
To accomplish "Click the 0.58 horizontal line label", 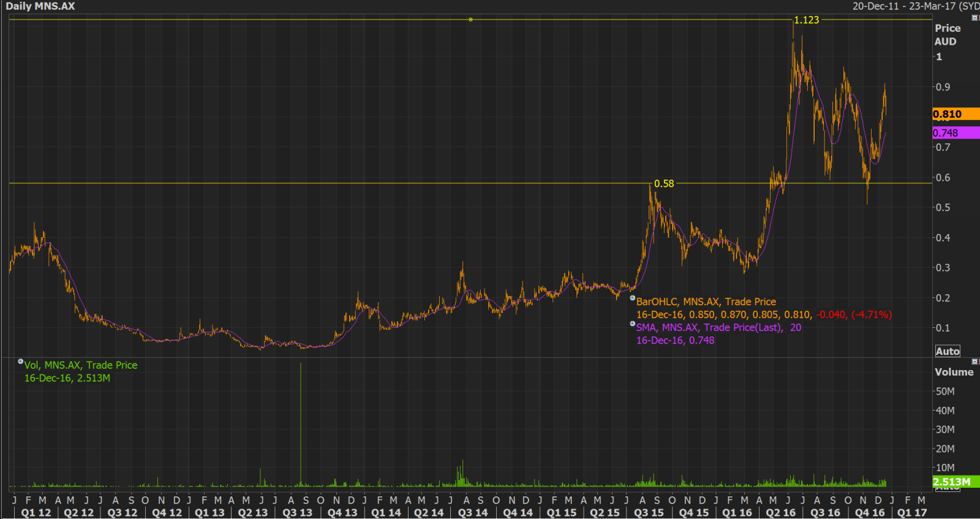I will [664, 184].
